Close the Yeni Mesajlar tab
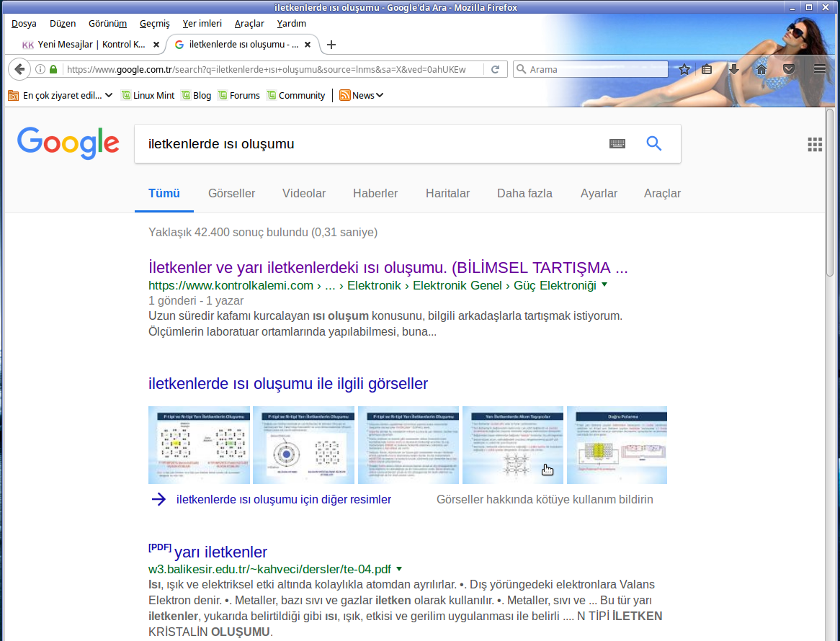 tap(156, 45)
